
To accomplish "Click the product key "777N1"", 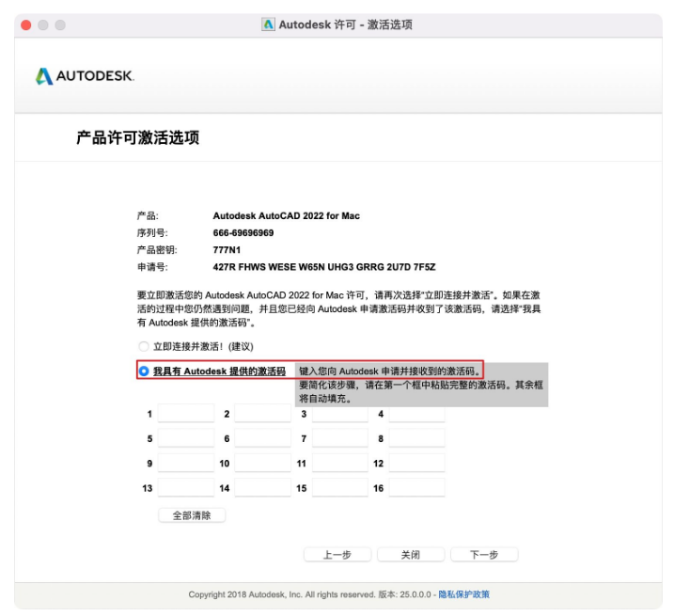I will coord(227,250).
